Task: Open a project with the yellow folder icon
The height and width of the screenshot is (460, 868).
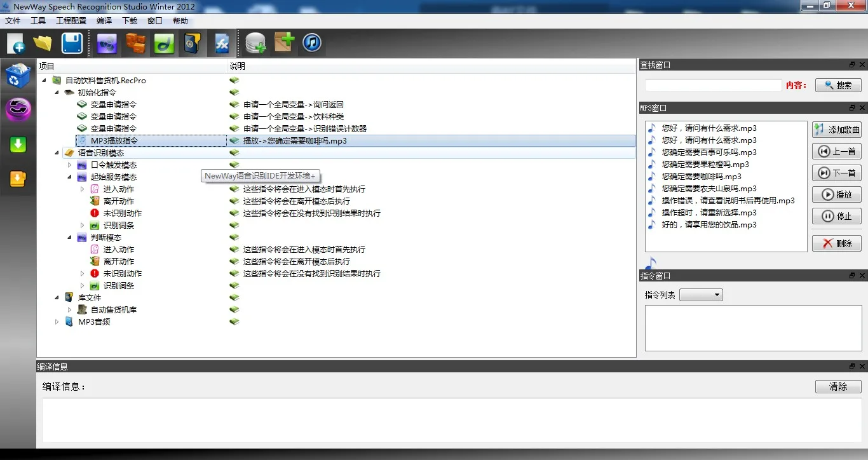Action: coord(43,43)
